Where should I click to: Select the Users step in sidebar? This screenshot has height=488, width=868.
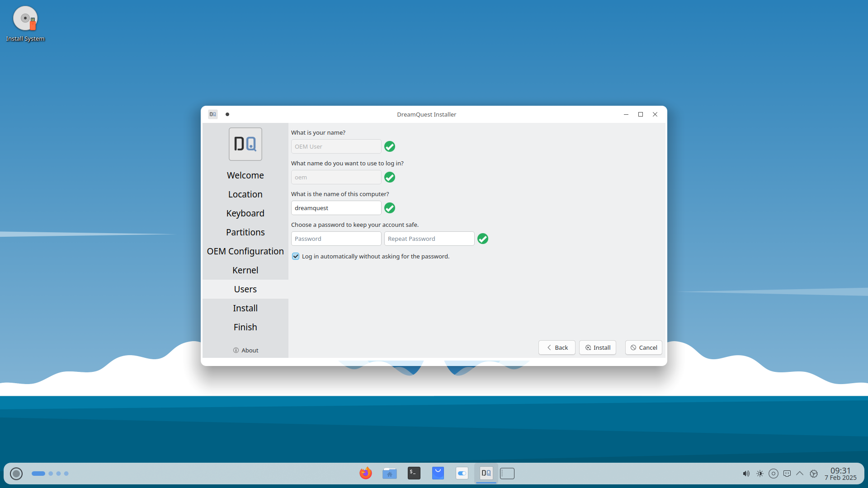(x=245, y=289)
